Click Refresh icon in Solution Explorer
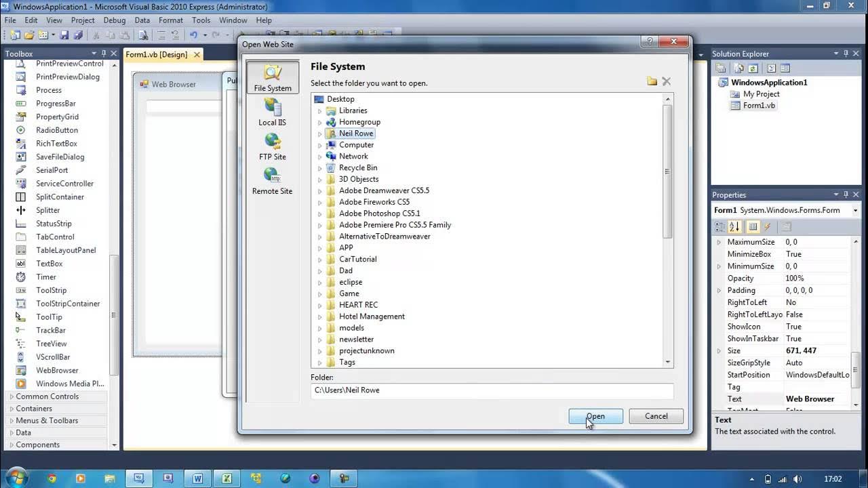The width and height of the screenshot is (868, 488). (x=752, y=68)
